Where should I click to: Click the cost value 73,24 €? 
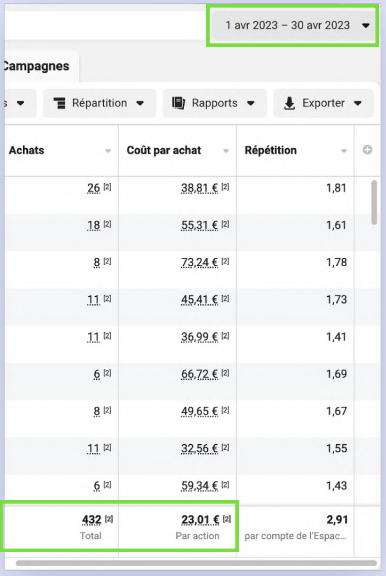click(x=199, y=262)
